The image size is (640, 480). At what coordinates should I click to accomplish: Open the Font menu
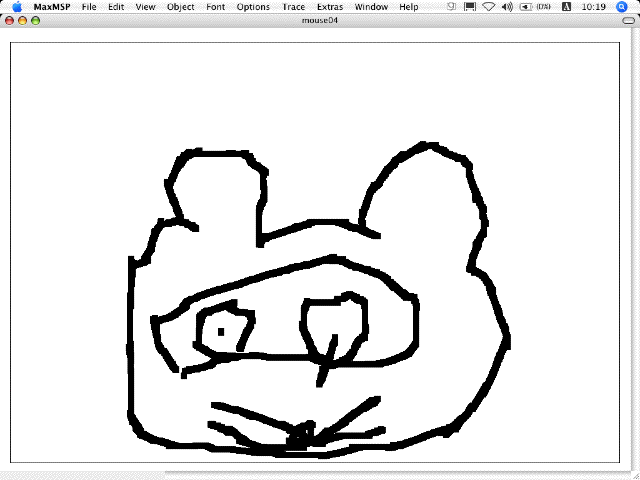point(216,7)
